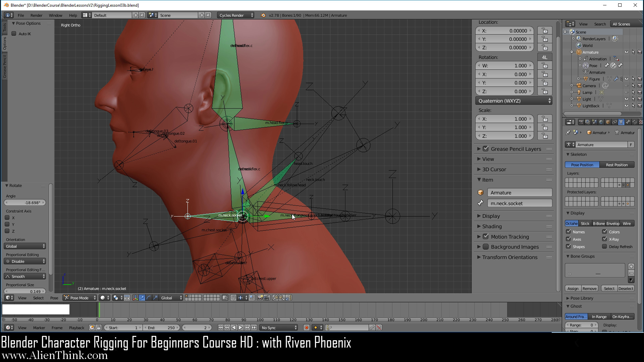644x362 pixels.
Task: Open the Render properties tab (camera icon)
Action: coord(581,122)
